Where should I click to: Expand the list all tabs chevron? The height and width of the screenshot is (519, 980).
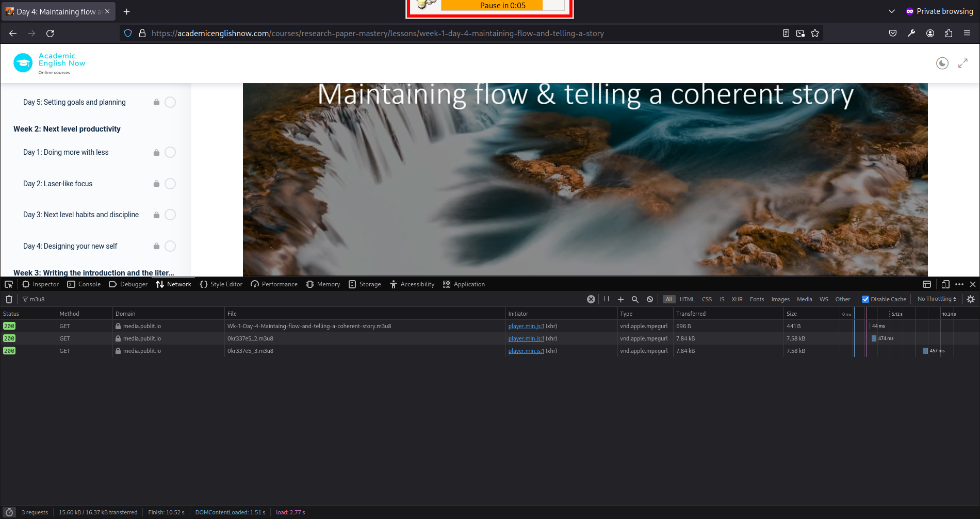pyautogui.click(x=892, y=11)
